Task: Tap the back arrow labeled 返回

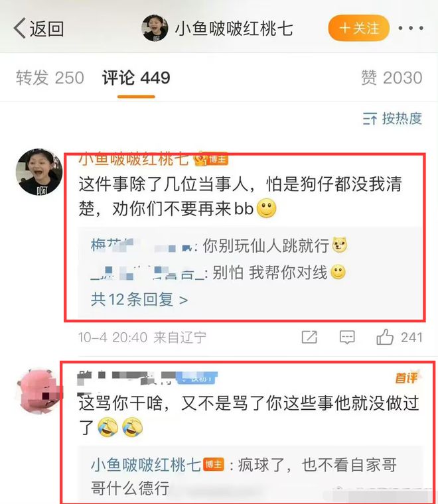Action: tap(38, 29)
